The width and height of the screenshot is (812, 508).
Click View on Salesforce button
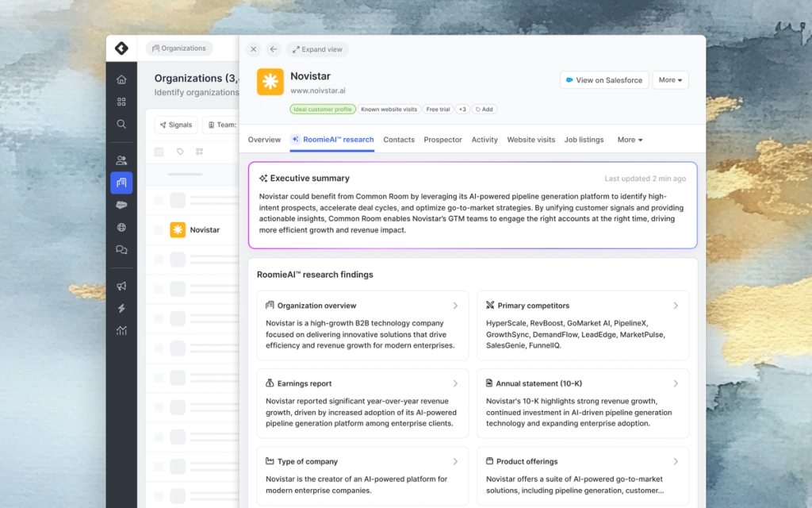coord(604,80)
